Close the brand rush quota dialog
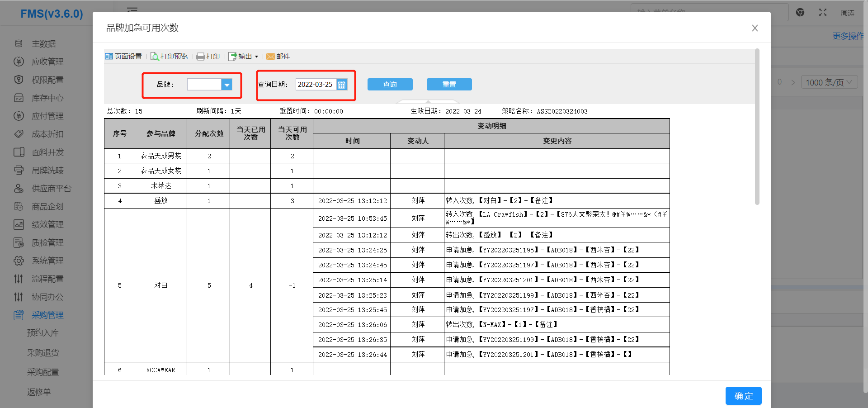 755,28
